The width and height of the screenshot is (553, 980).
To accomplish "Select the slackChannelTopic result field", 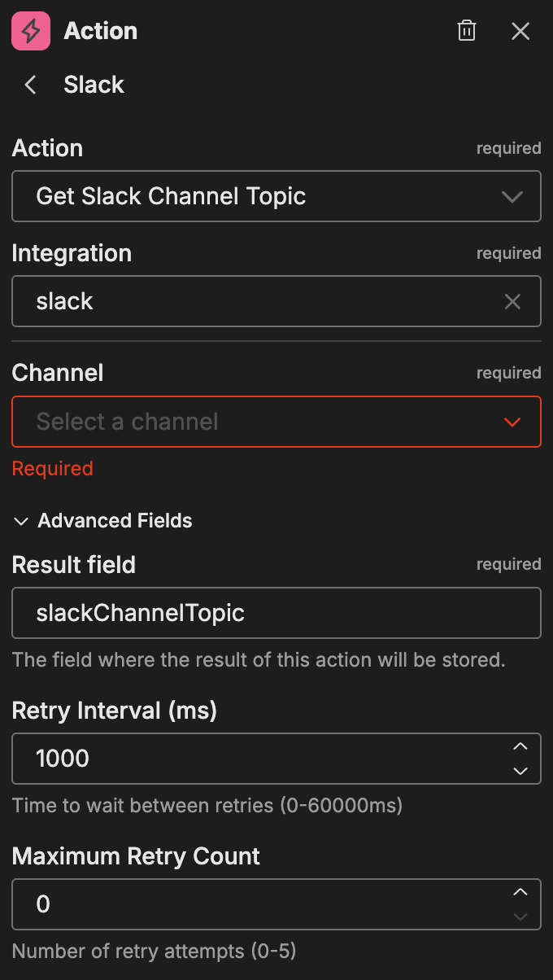I will pos(276,613).
